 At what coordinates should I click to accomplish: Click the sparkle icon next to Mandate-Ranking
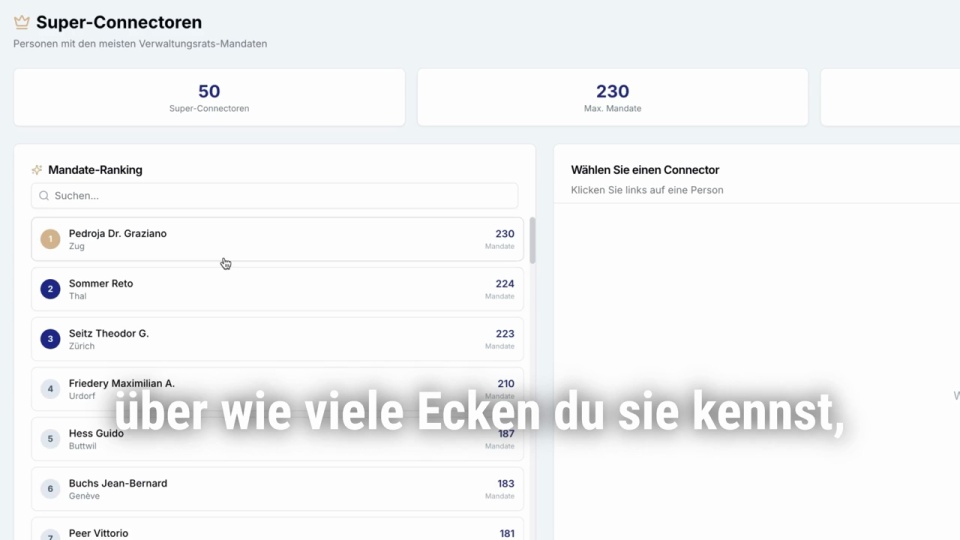(x=37, y=170)
